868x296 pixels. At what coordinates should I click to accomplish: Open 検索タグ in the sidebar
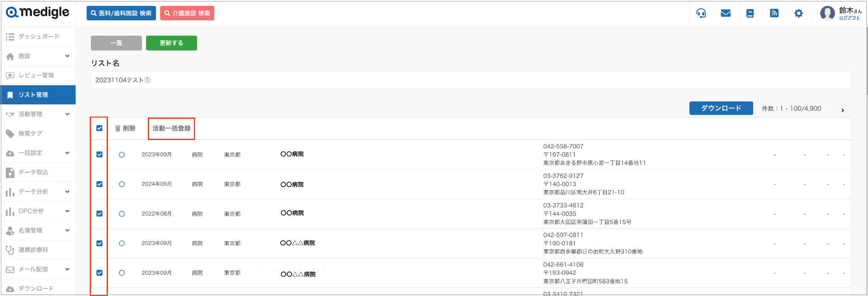coord(38,134)
